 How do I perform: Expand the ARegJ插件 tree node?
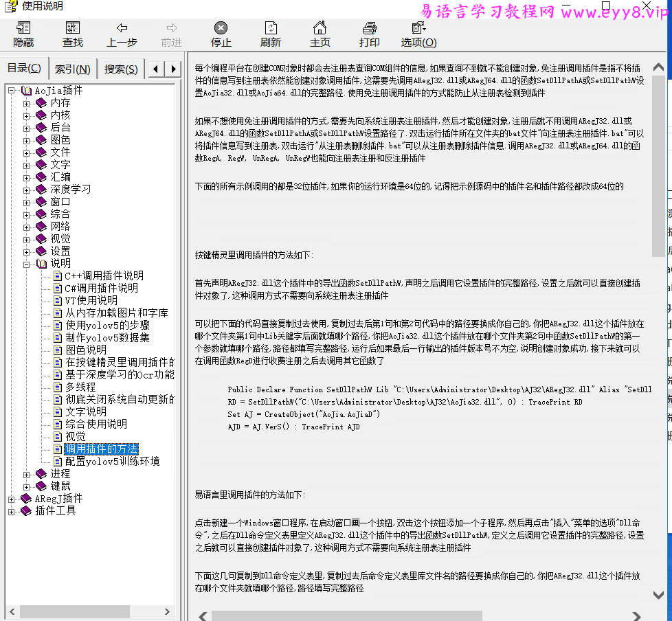11,498
